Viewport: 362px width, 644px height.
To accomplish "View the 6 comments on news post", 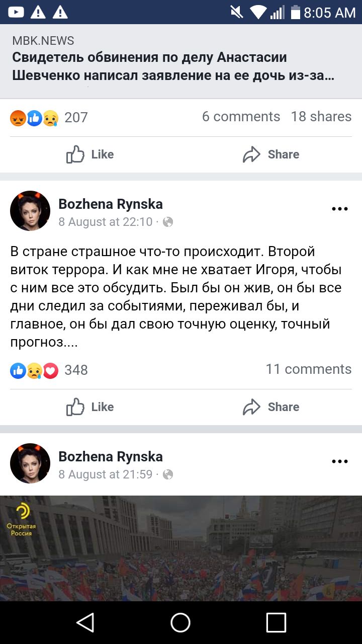I will click(241, 117).
